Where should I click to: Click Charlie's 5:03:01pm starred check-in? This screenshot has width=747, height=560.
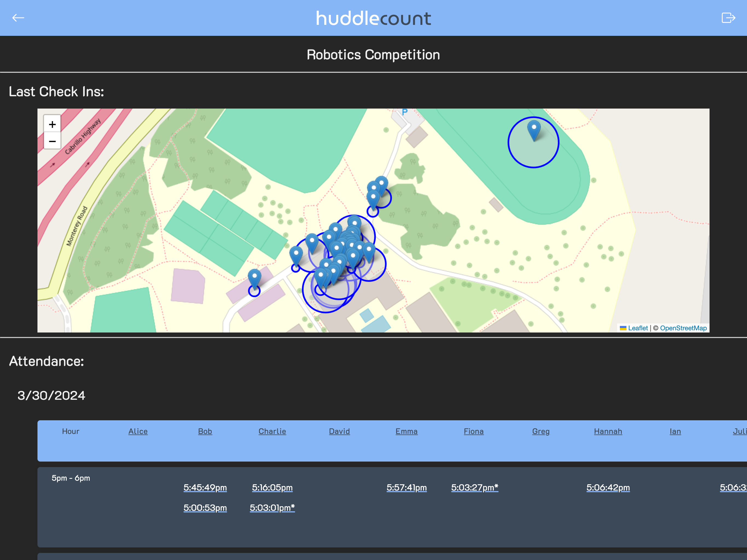[x=272, y=508]
